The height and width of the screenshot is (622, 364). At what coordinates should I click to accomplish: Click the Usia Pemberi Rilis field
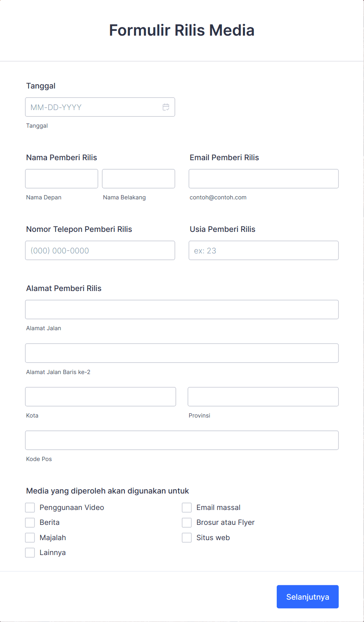pyautogui.click(x=263, y=250)
